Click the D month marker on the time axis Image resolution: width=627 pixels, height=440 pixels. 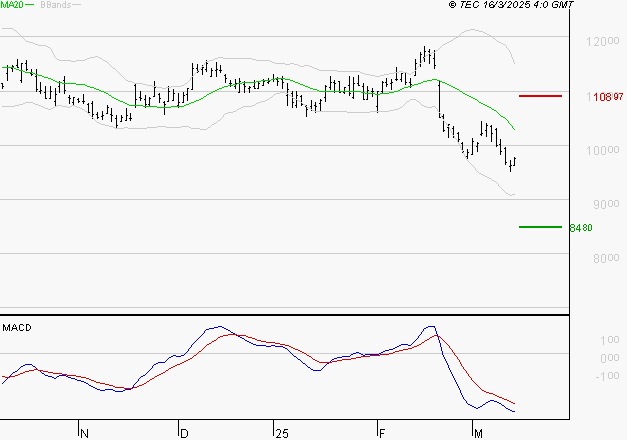(x=184, y=434)
